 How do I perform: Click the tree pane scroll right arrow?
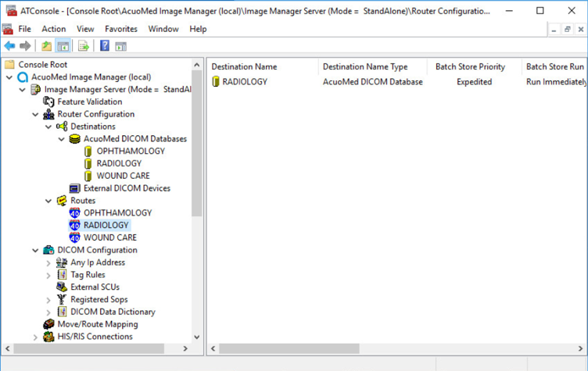pos(185,348)
